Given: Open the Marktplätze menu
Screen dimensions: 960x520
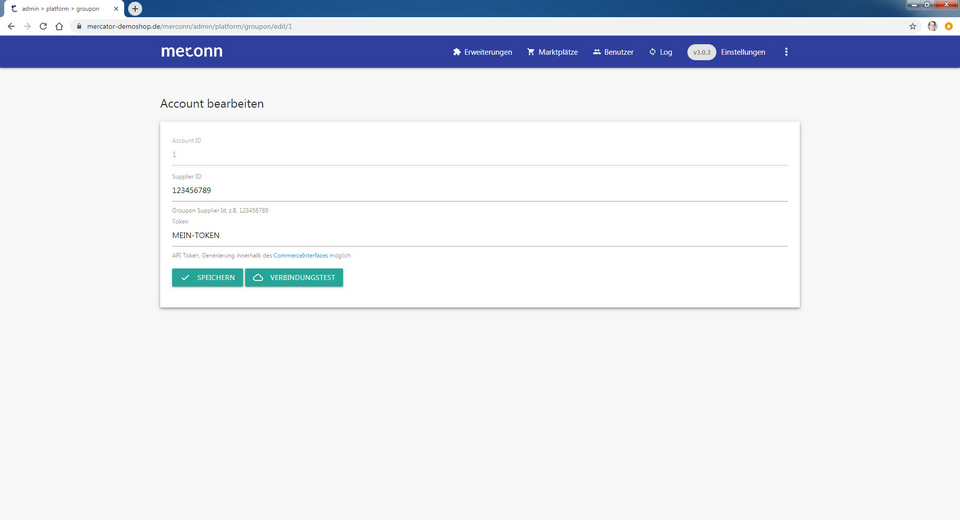Looking at the screenshot, I should tap(552, 52).
